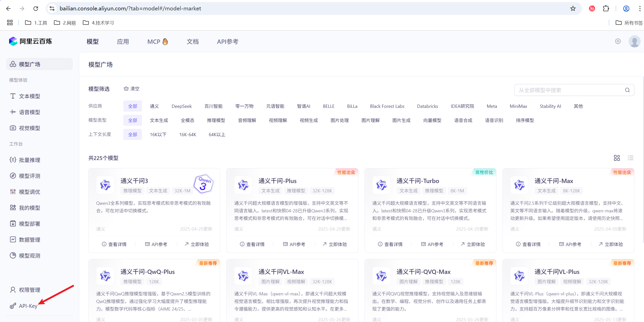This screenshot has height=322, width=644.
Task: Click the 通义千问-QwQ-Plus model logo icon
Action: (x=105, y=276)
